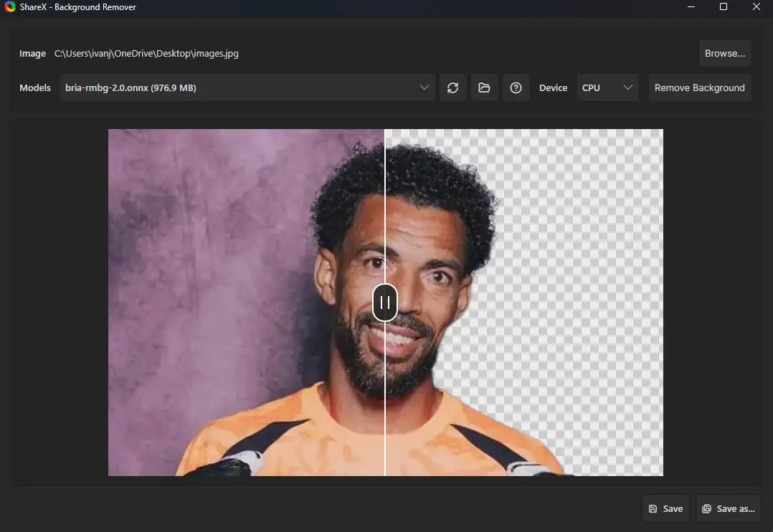Click the transparent result side of the preview
This screenshot has width=773, height=532.
524,303
